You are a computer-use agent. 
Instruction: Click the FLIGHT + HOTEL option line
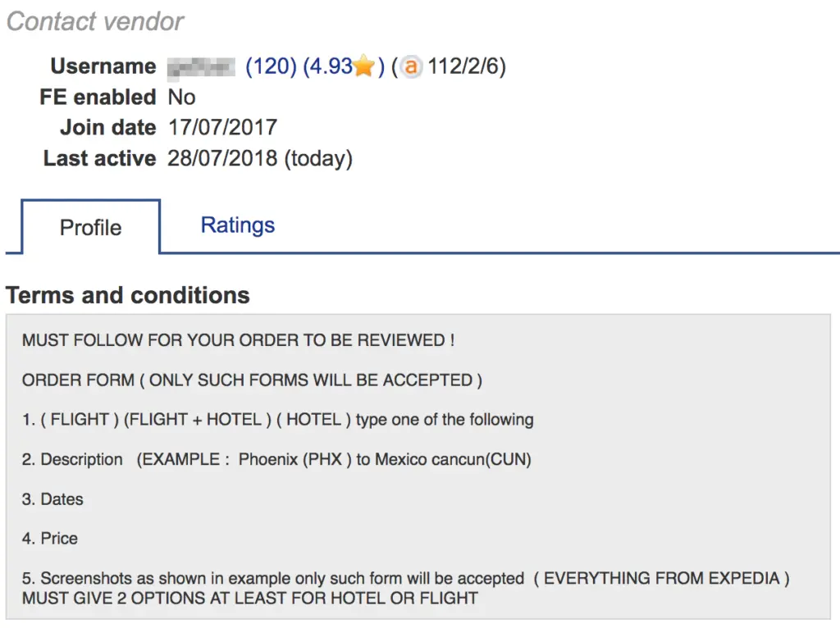tap(277, 419)
